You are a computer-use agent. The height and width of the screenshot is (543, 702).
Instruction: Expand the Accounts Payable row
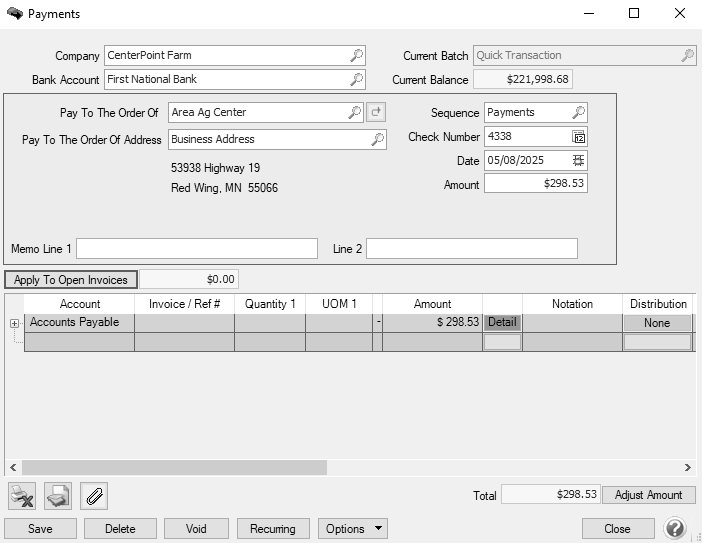click(14, 323)
